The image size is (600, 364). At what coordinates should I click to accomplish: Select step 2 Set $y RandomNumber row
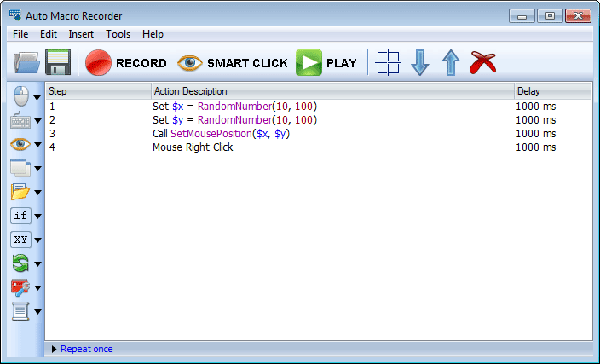click(x=319, y=120)
